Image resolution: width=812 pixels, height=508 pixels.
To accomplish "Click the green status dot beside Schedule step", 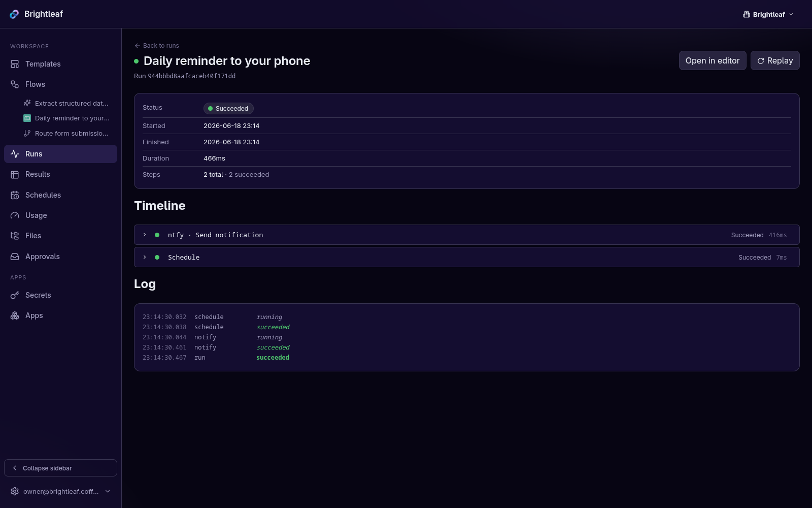I will point(157,257).
